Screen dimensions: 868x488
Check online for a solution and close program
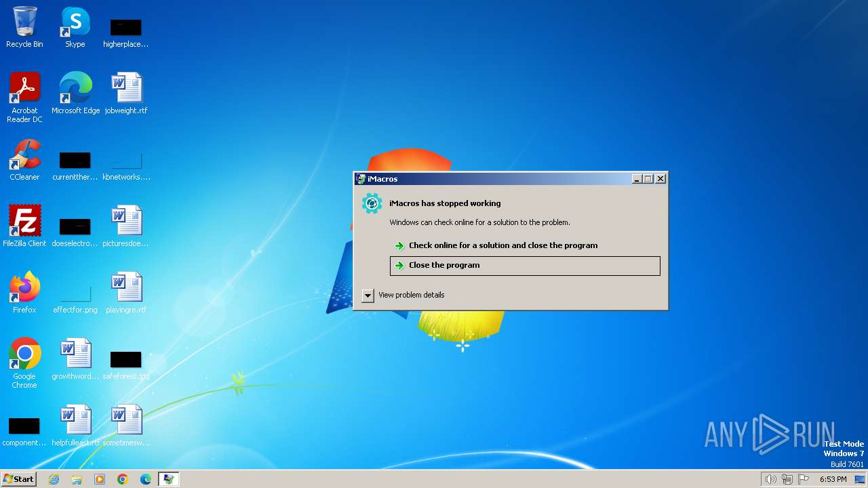tap(525, 245)
